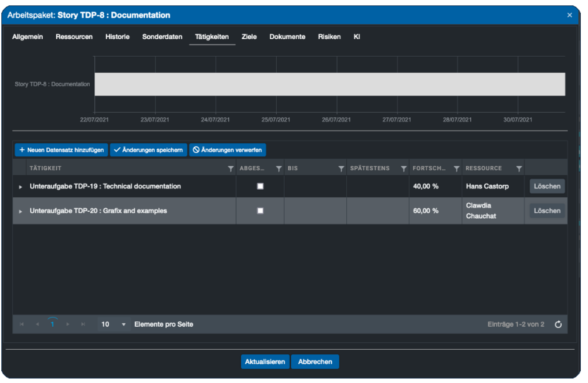588x383 pixels.
Task: Switch to the Sonderdaten tab
Action: tap(161, 37)
